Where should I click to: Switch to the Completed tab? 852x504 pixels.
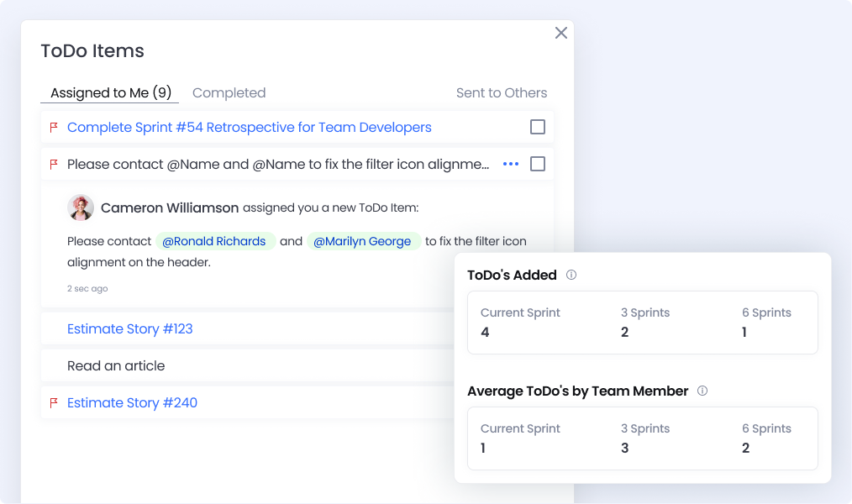[x=229, y=93]
